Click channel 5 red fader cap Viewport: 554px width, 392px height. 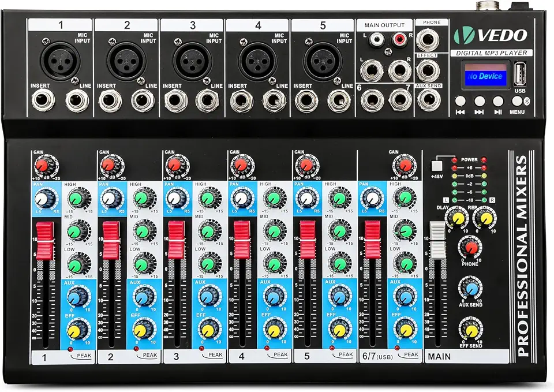[308, 240]
